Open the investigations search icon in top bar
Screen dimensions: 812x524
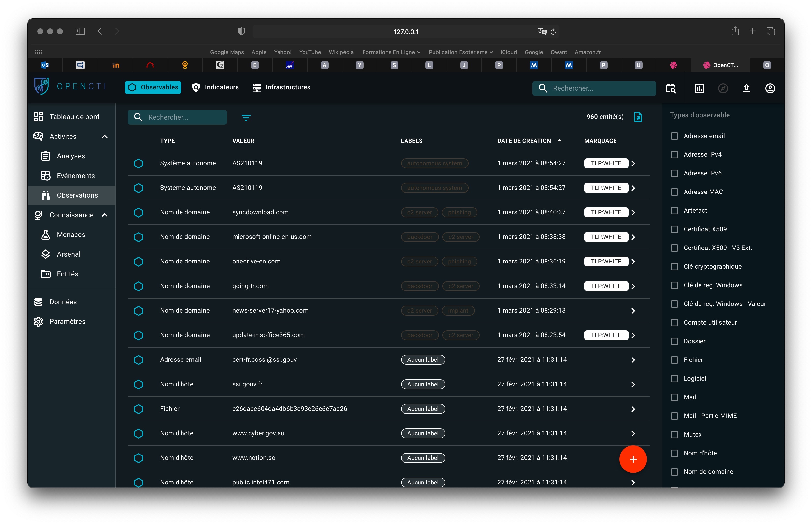click(x=671, y=88)
